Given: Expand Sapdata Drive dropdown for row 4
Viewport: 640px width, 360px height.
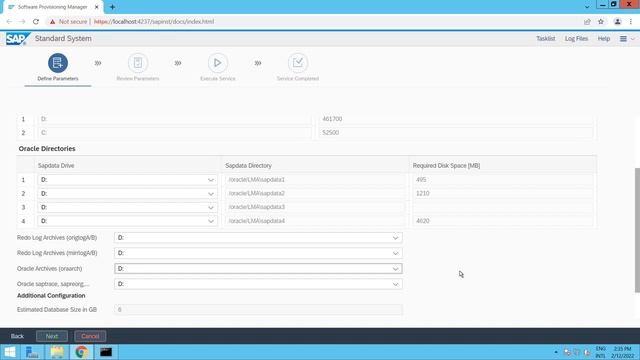Looking at the screenshot, I should pyautogui.click(x=211, y=221).
